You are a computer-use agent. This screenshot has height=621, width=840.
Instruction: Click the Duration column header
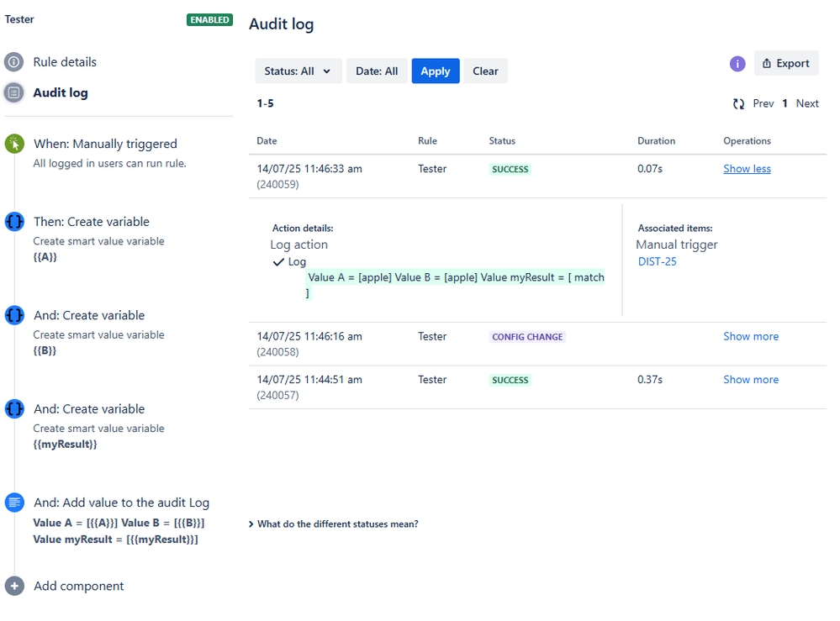(x=656, y=141)
